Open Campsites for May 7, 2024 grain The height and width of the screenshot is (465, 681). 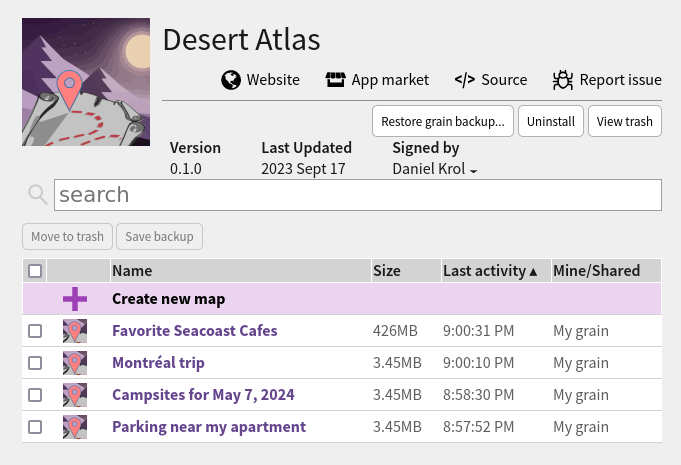203,395
